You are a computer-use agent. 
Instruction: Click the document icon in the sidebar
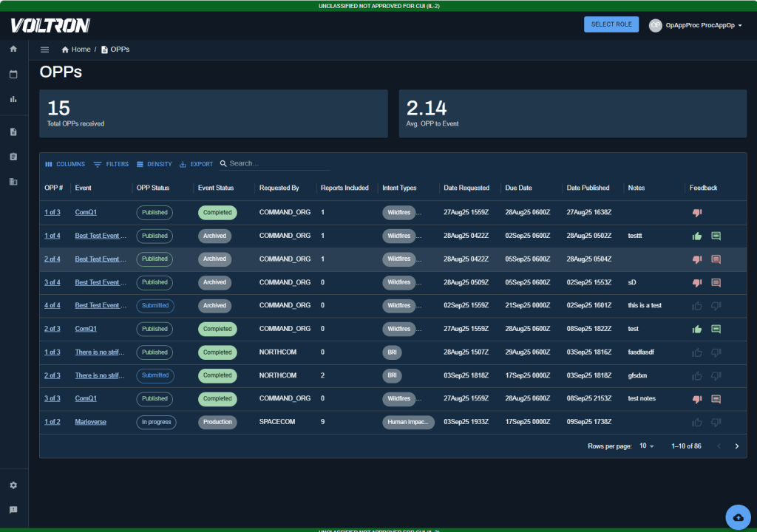[13, 131]
